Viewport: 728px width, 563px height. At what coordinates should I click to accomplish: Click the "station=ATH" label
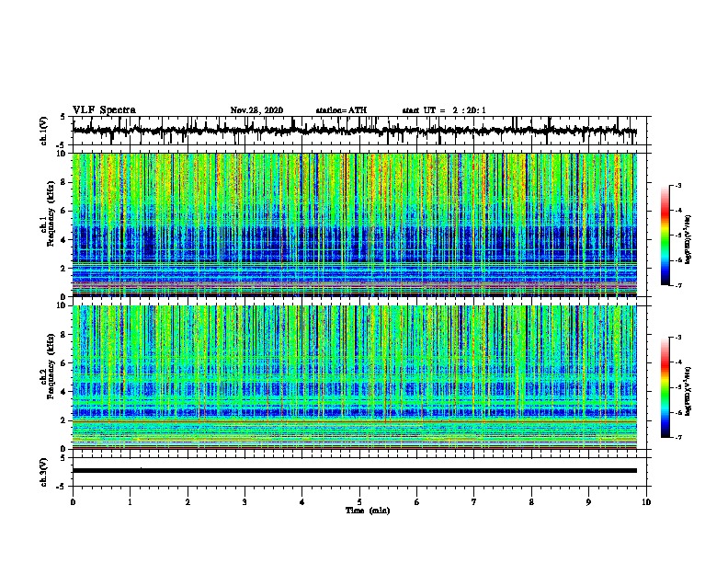(x=341, y=110)
